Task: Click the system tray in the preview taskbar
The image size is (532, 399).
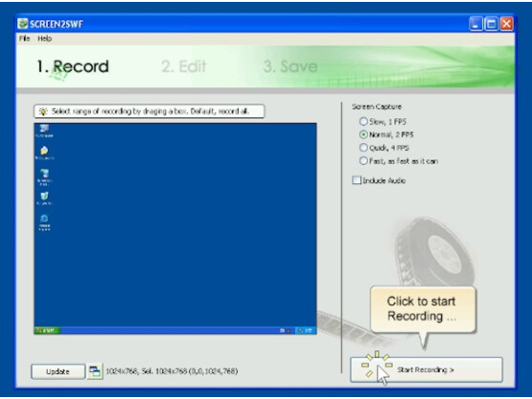Action: [306, 330]
